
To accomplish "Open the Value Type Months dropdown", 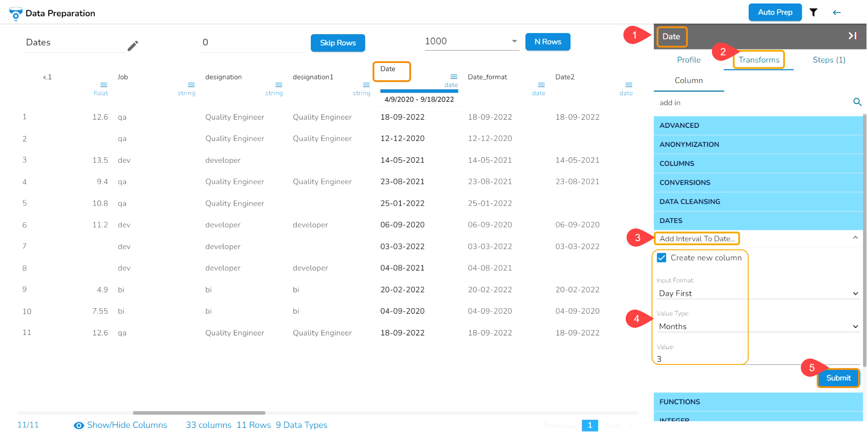I will click(x=758, y=326).
